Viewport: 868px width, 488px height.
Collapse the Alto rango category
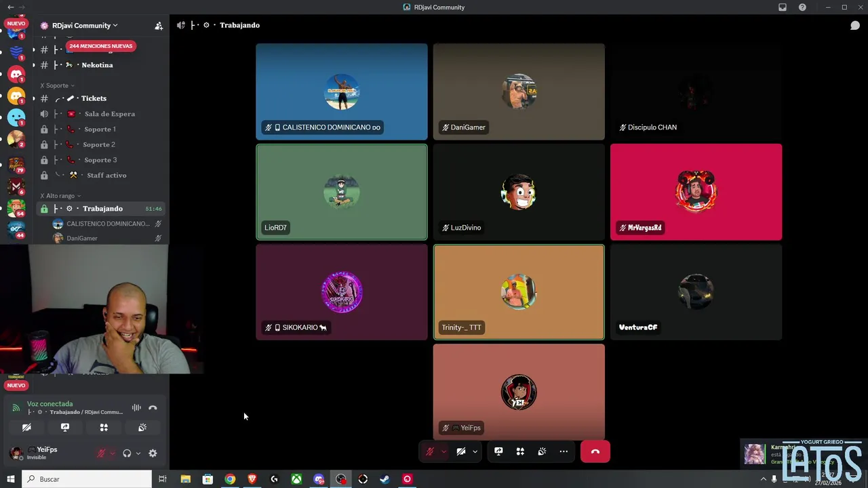60,196
